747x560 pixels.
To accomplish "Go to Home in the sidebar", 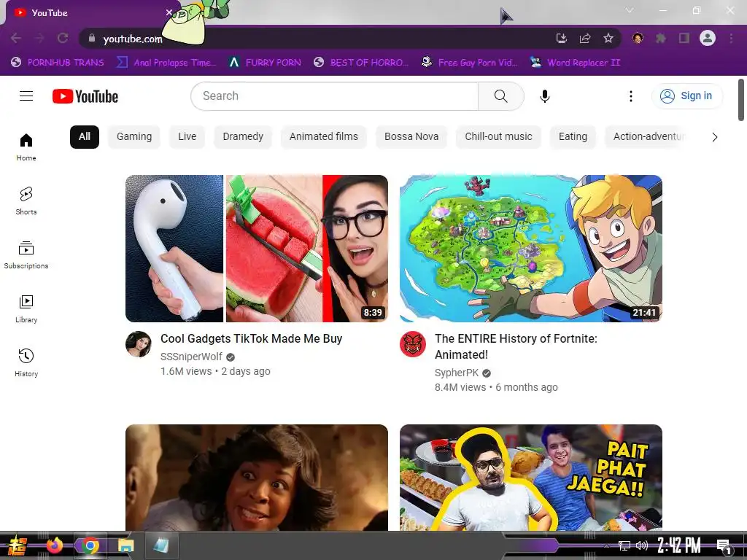I will tap(26, 147).
